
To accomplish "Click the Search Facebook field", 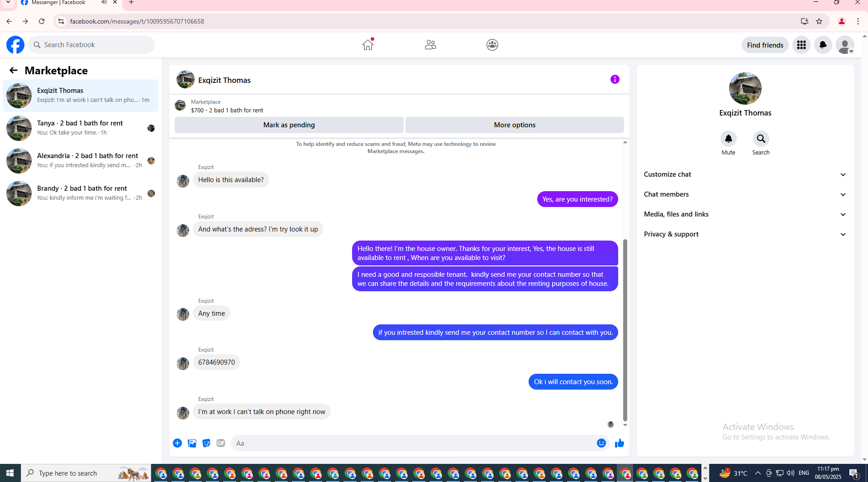I will 91,45.
